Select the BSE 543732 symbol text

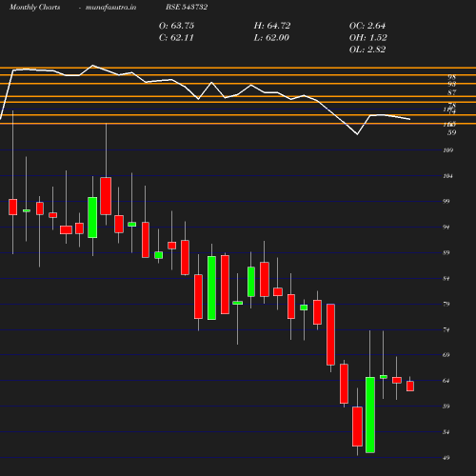point(187,7)
